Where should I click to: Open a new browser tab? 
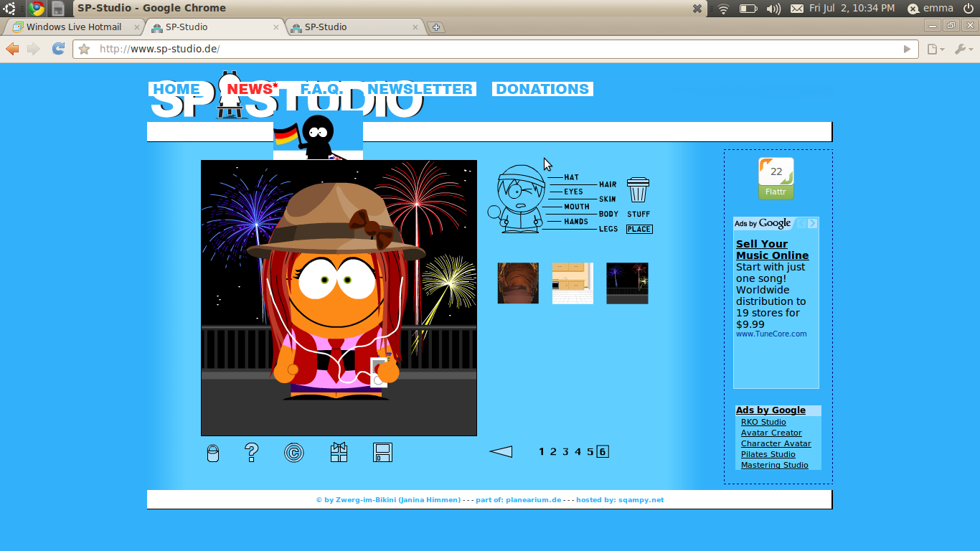click(x=435, y=27)
